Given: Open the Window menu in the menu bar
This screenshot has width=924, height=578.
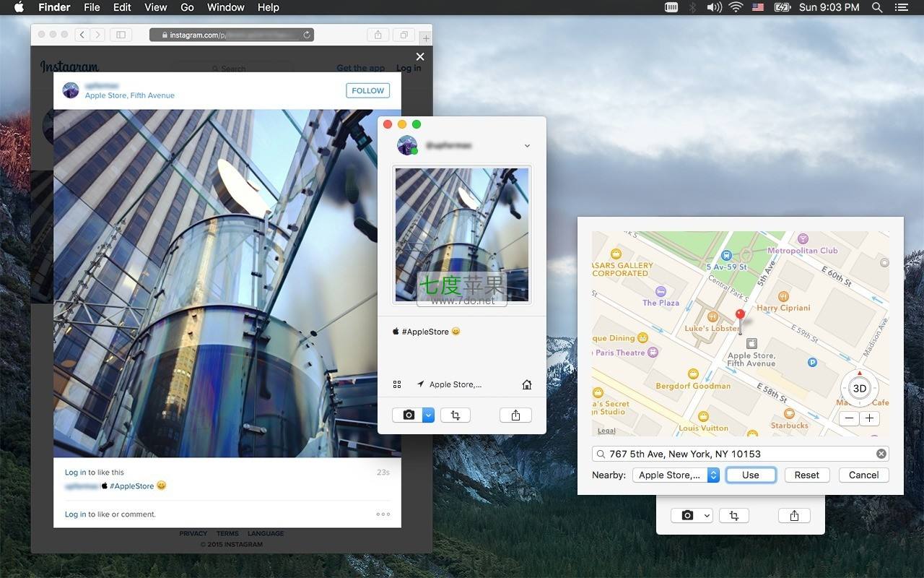Looking at the screenshot, I should tap(225, 7).
